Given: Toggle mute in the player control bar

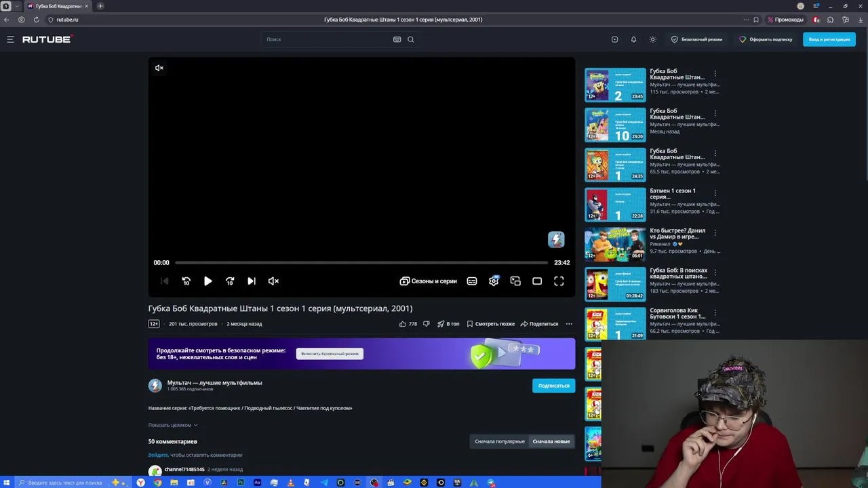Looking at the screenshot, I should [x=273, y=281].
